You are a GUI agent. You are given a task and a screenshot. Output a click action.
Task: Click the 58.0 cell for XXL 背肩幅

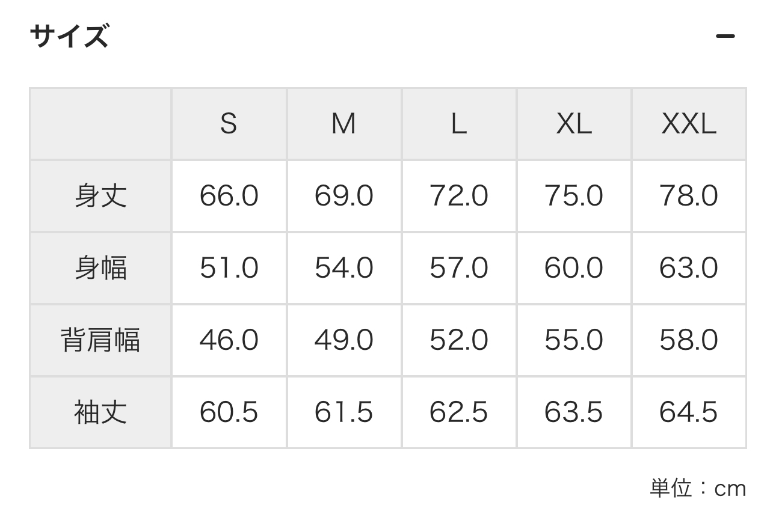pos(689,340)
